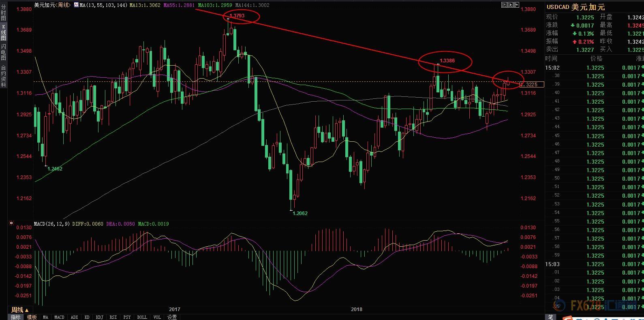Click the 2017 timeline year label
Image resolution: width=644 pixels, height=320 pixels.
coord(175,309)
